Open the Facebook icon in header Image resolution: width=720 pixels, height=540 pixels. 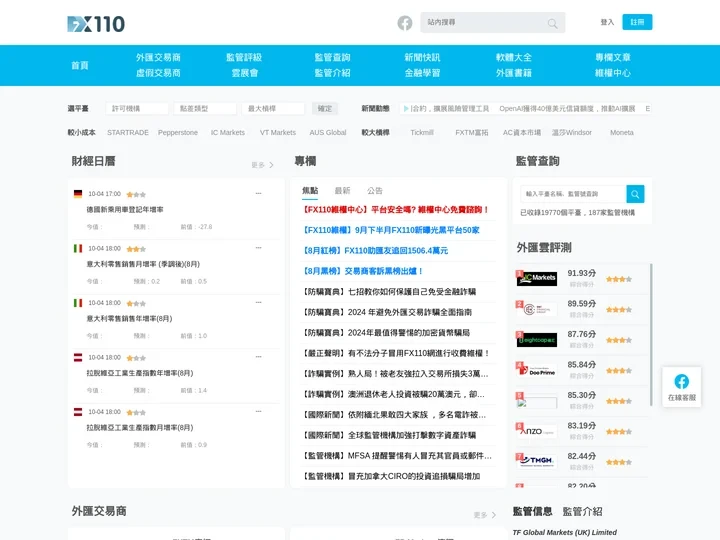point(405,23)
